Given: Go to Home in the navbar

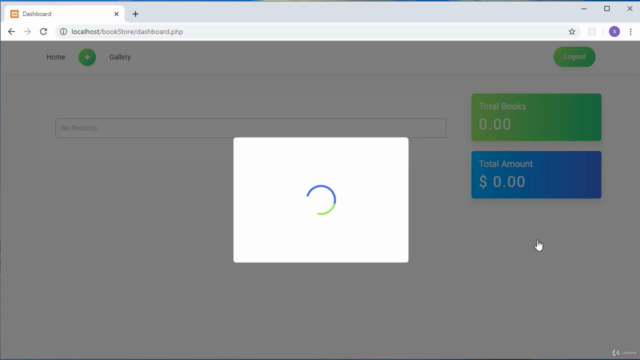Looking at the screenshot, I should (x=56, y=57).
